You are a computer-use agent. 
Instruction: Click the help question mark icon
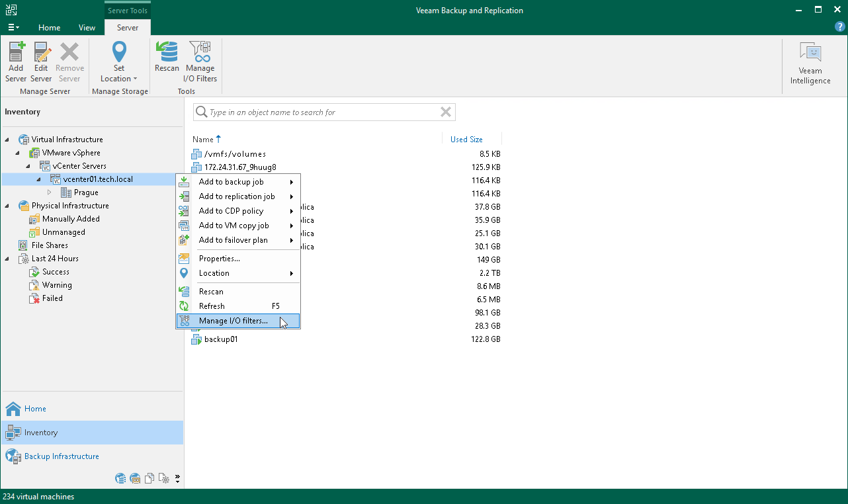pyautogui.click(x=839, y=27)
